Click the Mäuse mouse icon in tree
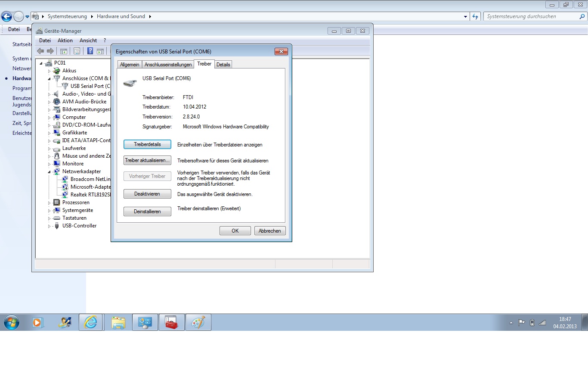Screen dimensions: 588x367 (56, 156)
